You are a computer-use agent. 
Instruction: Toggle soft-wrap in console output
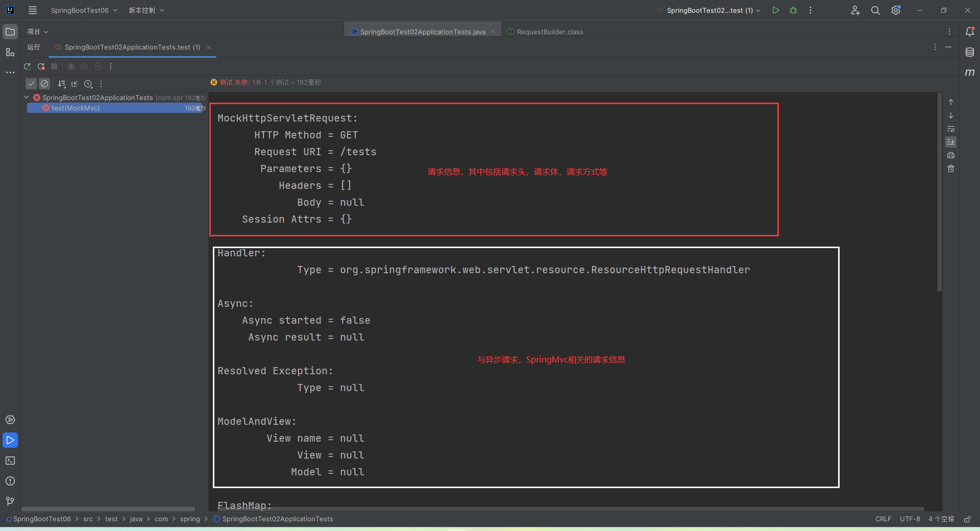(x=951, y=129)
